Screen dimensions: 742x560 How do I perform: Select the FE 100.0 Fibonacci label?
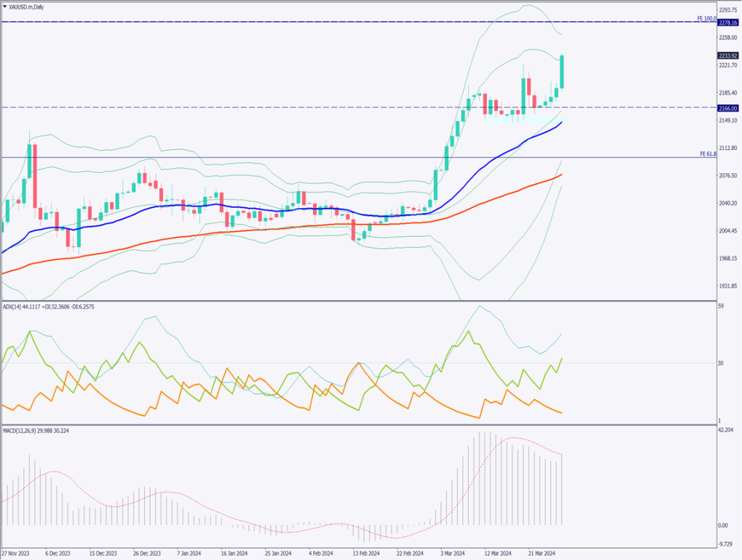pyautogui.click(x=706, y=18)
